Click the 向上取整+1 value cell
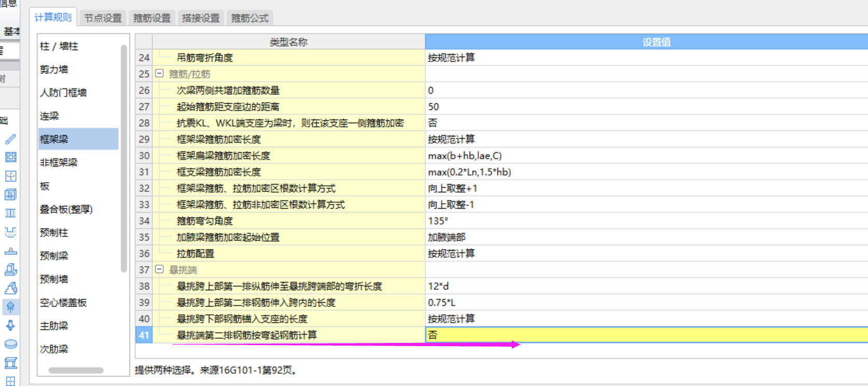The height and width of the screenshot is (386, 868). 647,188
